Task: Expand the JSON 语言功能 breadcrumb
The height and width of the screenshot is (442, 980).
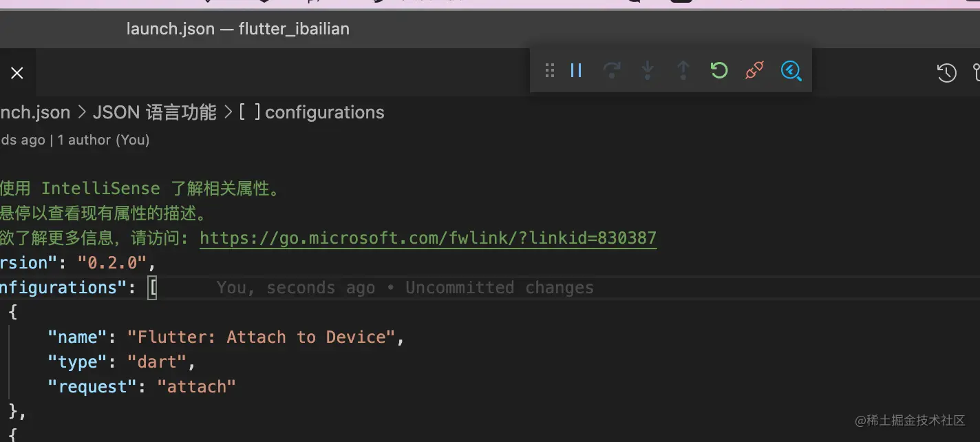Action: point(154,112)
